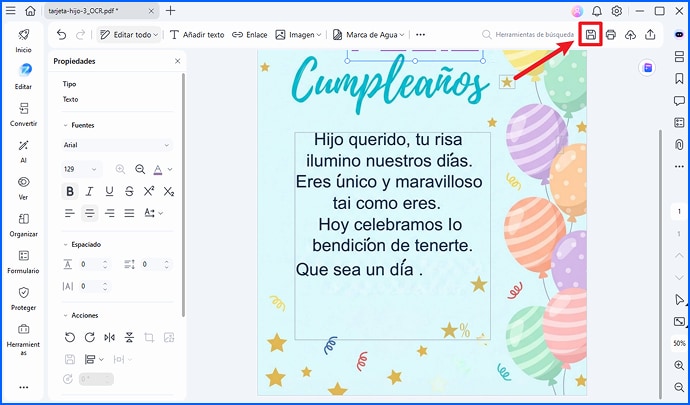Image resolution: width=690 pixels, height=405 pixels.
Task: Open the Marca de Agua dropdown
Action: point(368,34)
